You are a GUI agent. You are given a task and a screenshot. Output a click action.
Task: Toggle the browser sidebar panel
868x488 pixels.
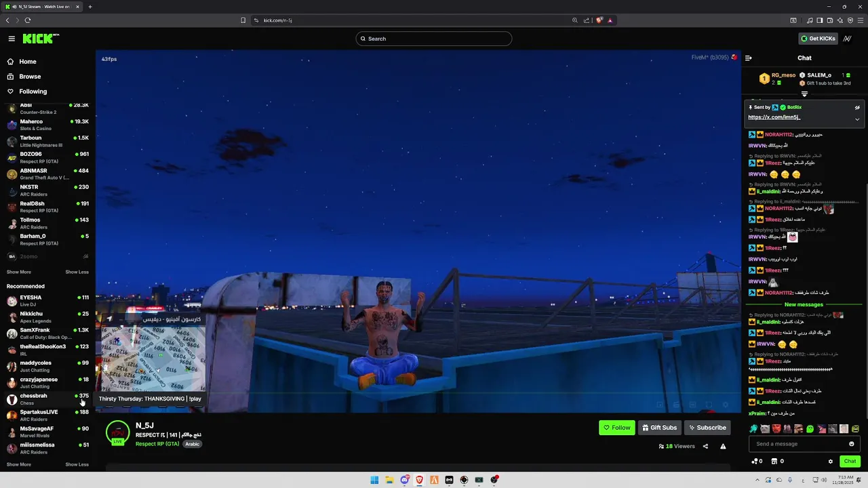(x=820, y=20)
